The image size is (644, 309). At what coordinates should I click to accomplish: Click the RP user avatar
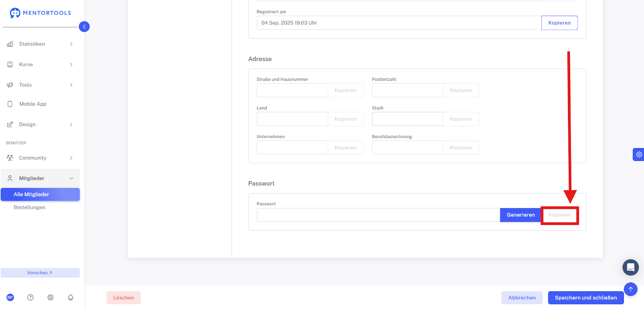pos(10,297)
